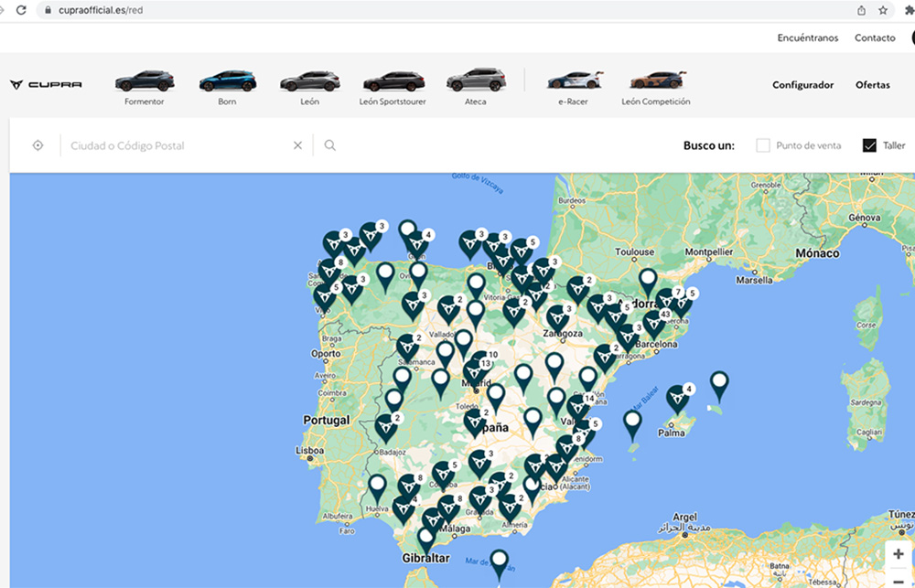Open the Configurador
The width and height of the screenshot is (915, 588).
click(x=802, y=84)
